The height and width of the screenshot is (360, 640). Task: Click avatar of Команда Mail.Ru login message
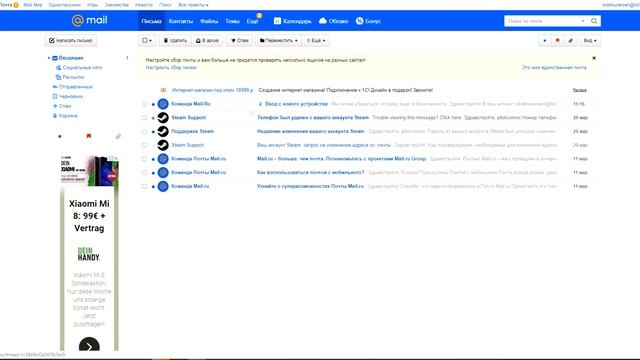[163, 104]
